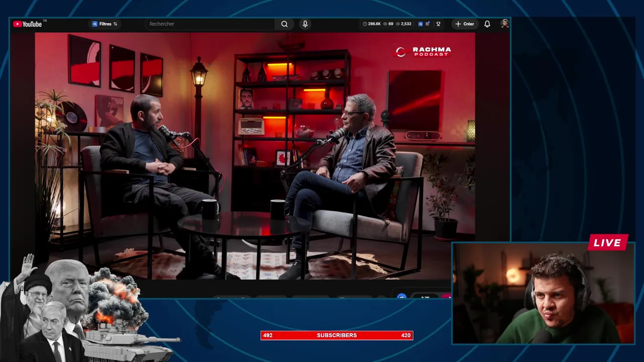Click the trophy icon in header
Viewport: 644px width, 362px height.
[x=438, y=24]
